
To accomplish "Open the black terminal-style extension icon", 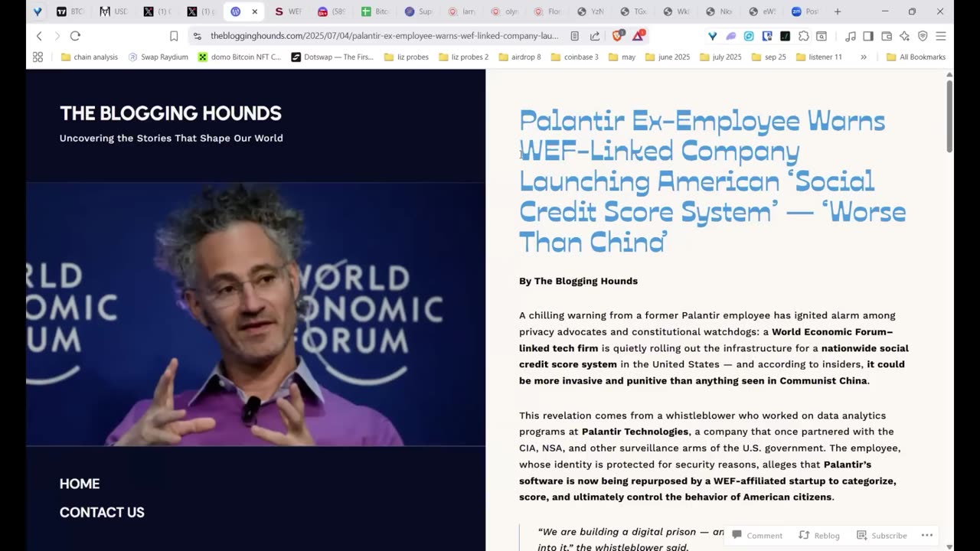I will 785,36.
